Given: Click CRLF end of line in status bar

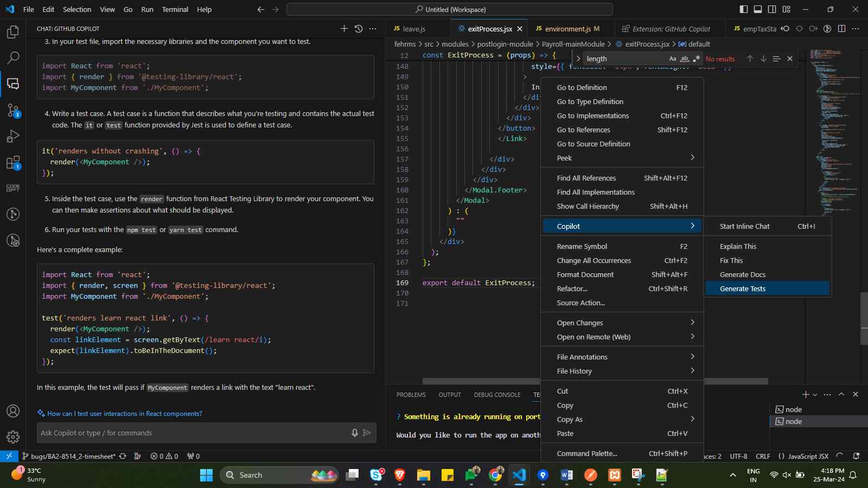Looking at the screenshot, I should tap(763, 456).
